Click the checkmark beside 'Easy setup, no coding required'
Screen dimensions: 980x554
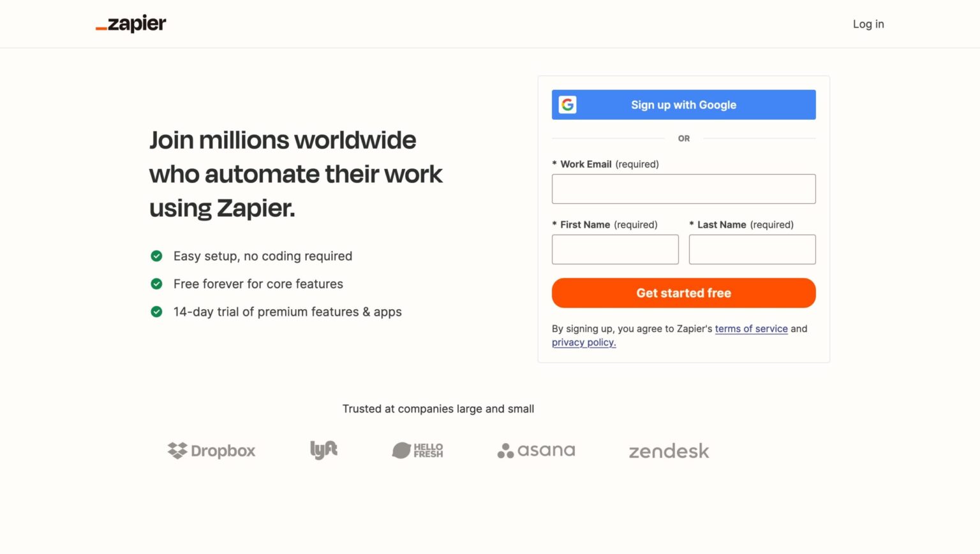coord(156,256)
